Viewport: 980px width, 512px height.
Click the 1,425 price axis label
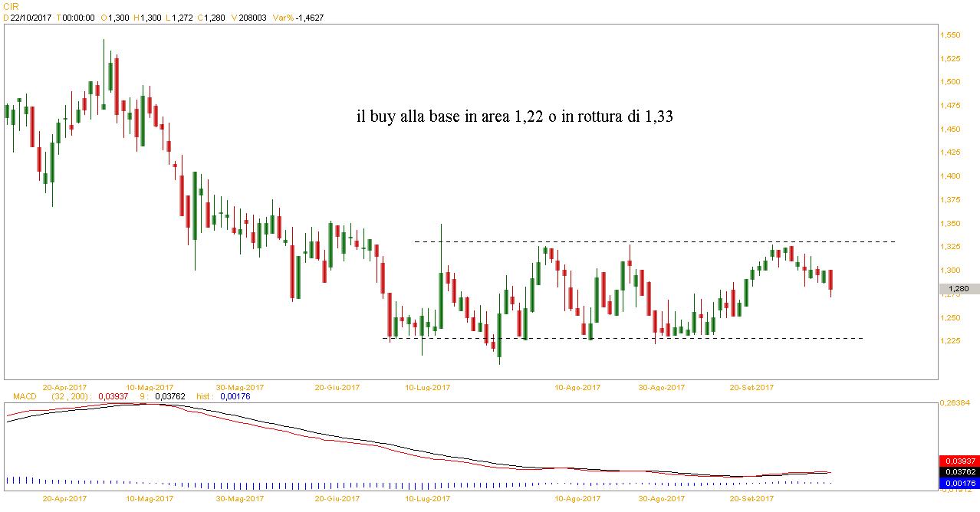(952, 153)
